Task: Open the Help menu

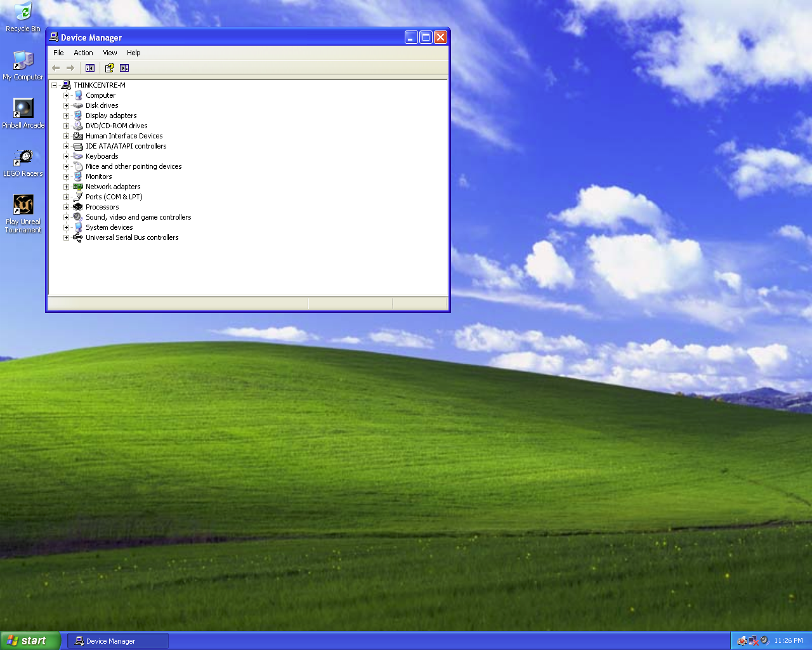Action: (133, 53)
